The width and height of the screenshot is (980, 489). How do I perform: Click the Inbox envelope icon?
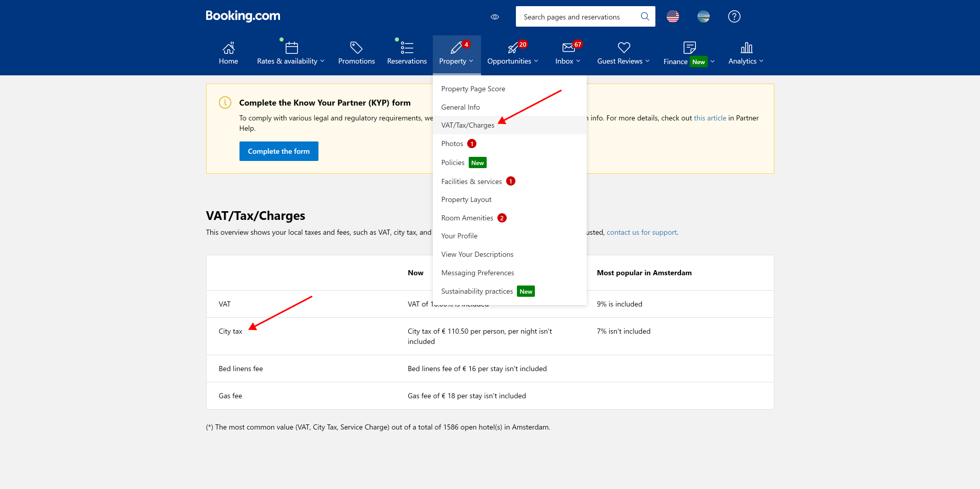568,48
